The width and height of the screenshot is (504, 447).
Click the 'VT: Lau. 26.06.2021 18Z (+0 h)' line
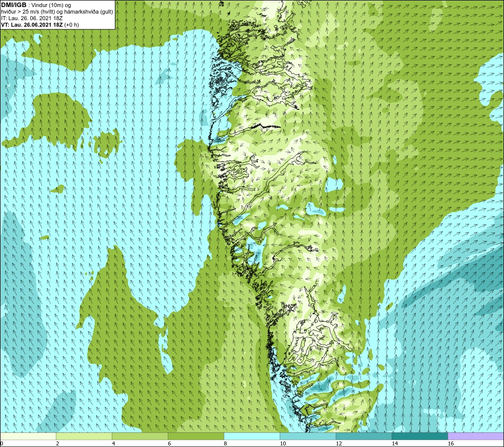click(x=40, y=25)
